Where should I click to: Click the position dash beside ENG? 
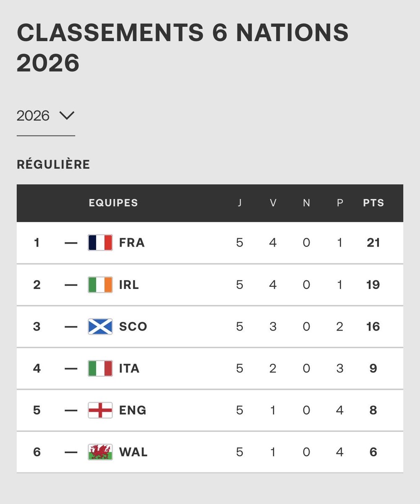point(71,410)
